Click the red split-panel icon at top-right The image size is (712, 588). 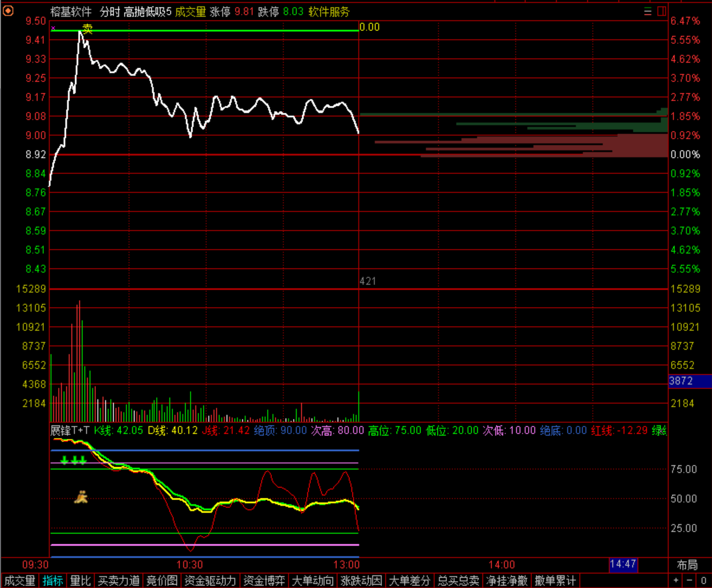pyautogui.click(x=662, y=12)
